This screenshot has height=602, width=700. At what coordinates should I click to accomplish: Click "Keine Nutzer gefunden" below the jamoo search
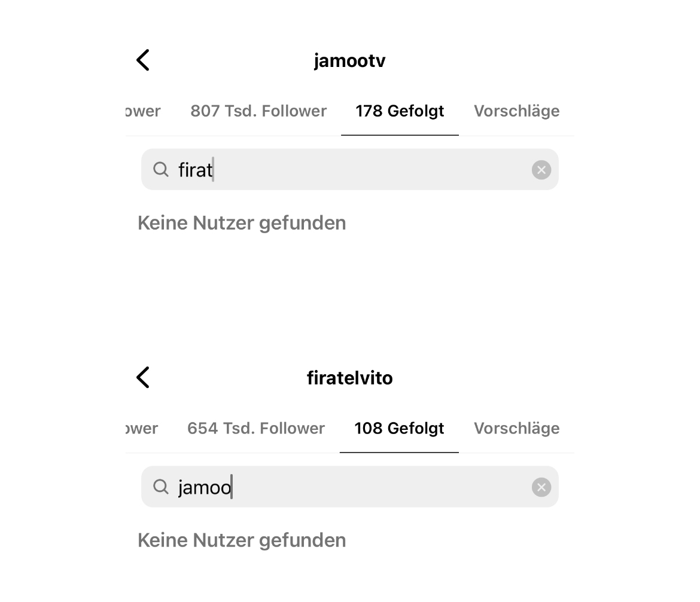point(242,540)
